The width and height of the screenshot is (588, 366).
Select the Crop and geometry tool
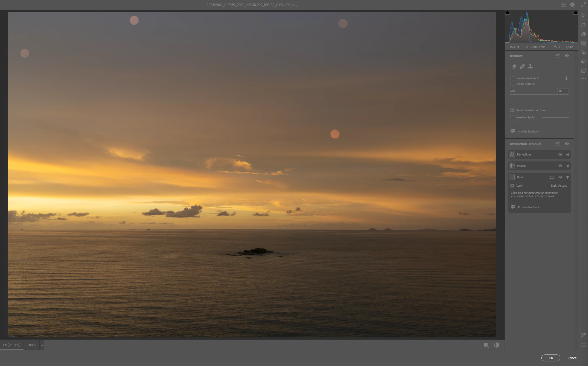coord(583,25)
